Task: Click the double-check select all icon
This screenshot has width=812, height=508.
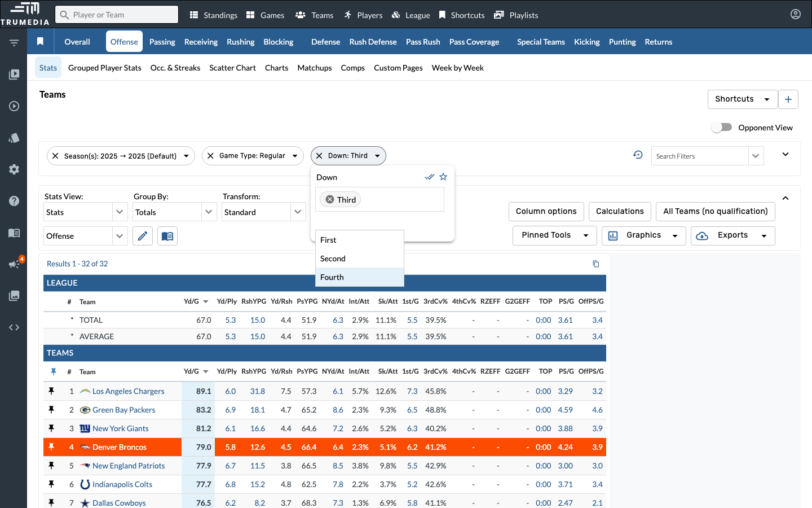Action: click(430, 177)
